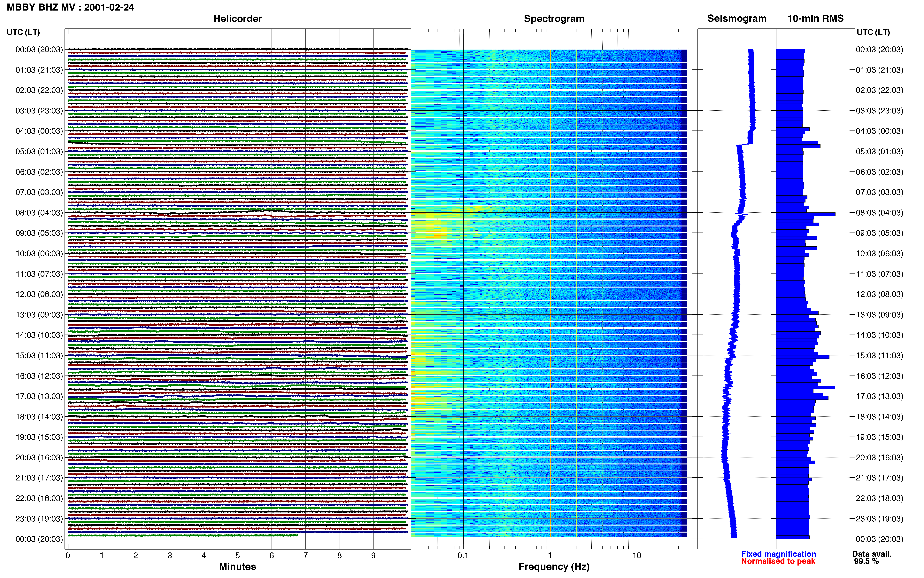Screen dimensions: 924x578
Task: Click the left time label 20:03 (16:03)
Action: 39,458
